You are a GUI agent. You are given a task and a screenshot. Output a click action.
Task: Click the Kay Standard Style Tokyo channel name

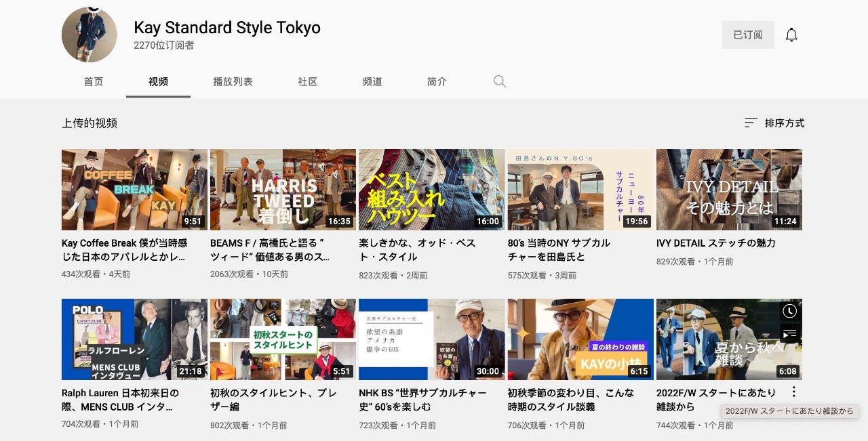(x=227, y=28)
